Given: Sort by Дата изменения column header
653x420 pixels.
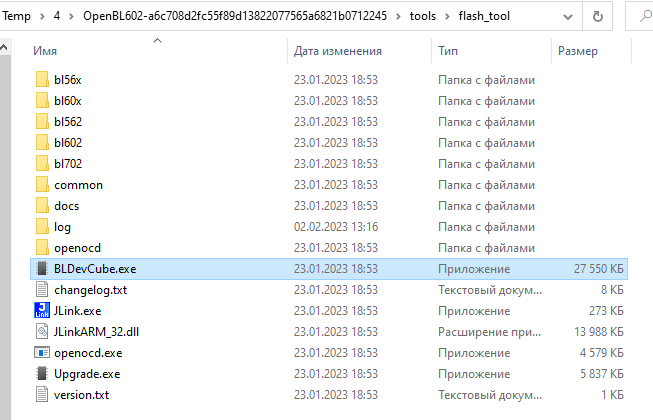Looking at the screenshot, I should point(338,51).
